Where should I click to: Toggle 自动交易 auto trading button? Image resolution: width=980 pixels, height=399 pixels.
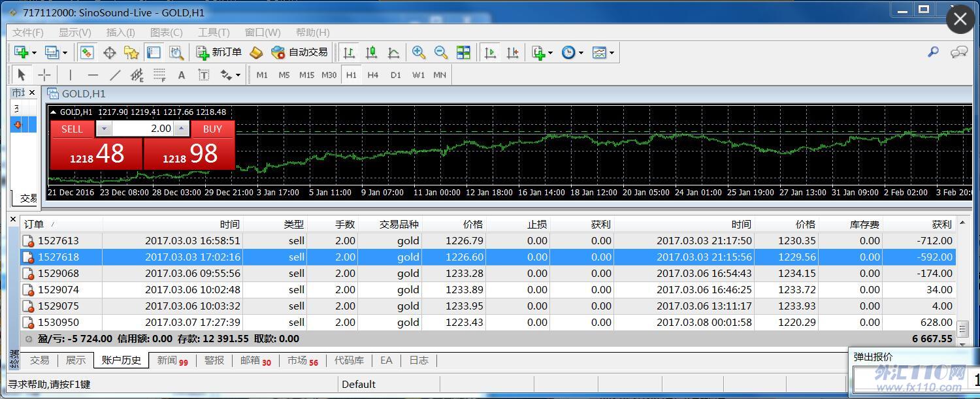click(300, 52)
